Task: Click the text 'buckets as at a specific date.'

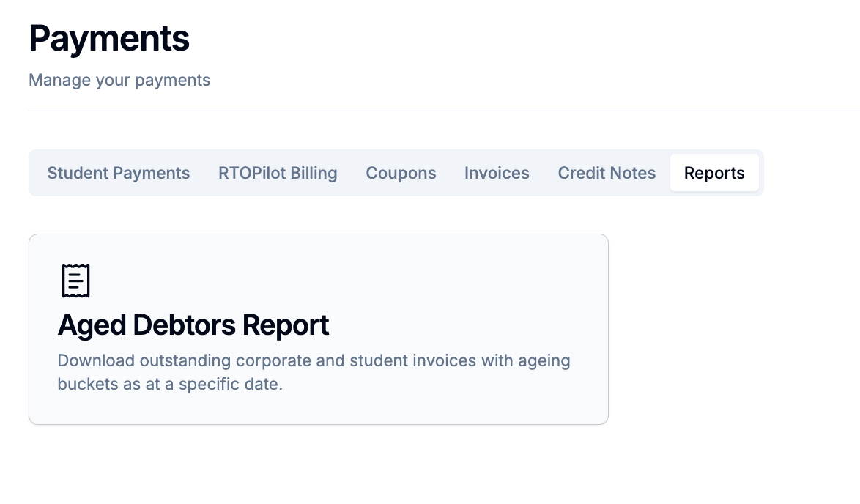Action: pyautogui.click(x=170, y=384)
